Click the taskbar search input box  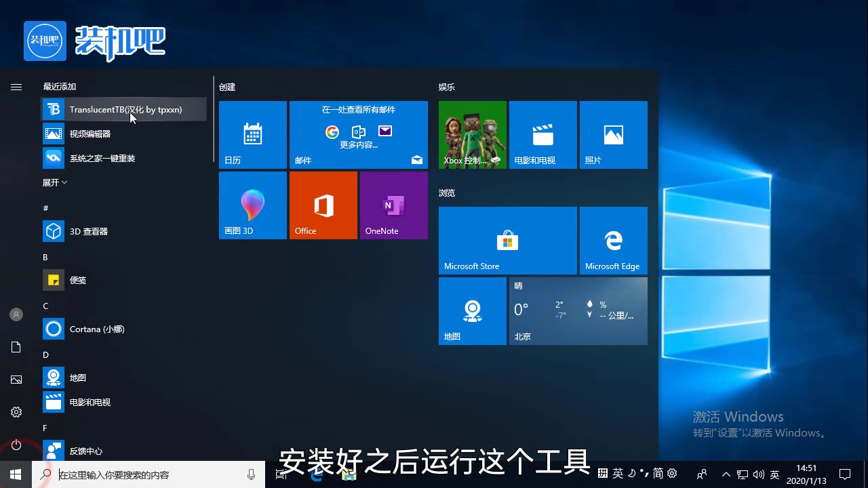(x=149, y=475)
